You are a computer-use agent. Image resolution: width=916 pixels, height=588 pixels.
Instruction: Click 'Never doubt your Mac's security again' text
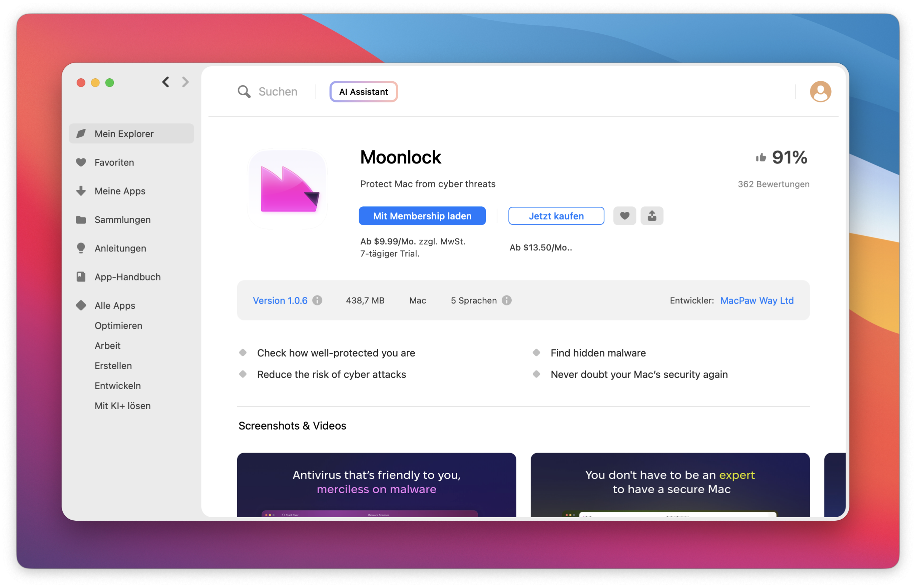(639, 374)
